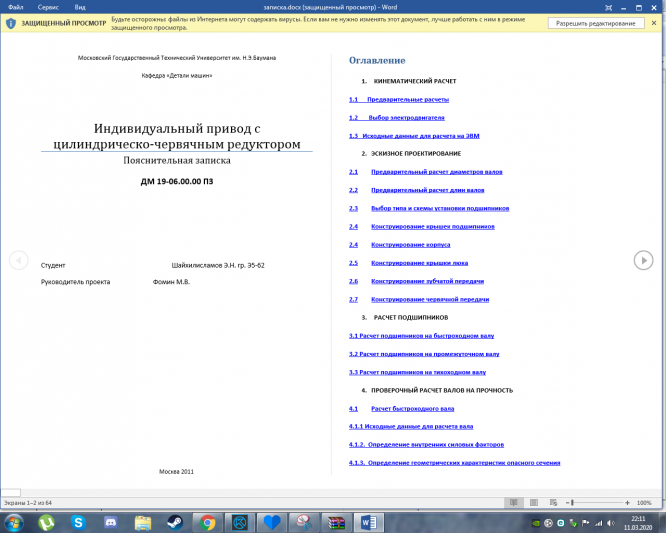Open the Сервис menu
666x533 pixels.
[48, 7]
